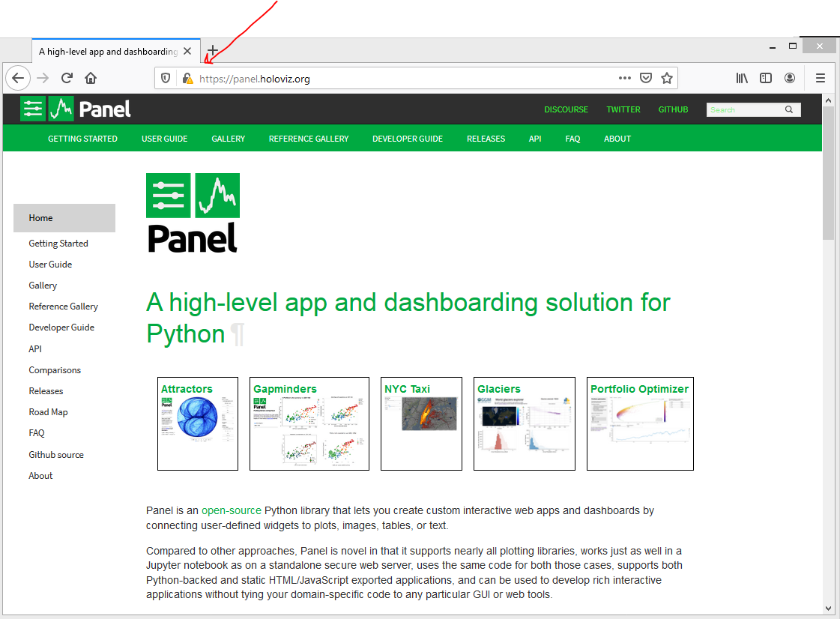The width and height of the screenshot is (840, 619).
Task: Open Road Map in left sidebar
Action: pyautogui.click(x=48, y=412)
